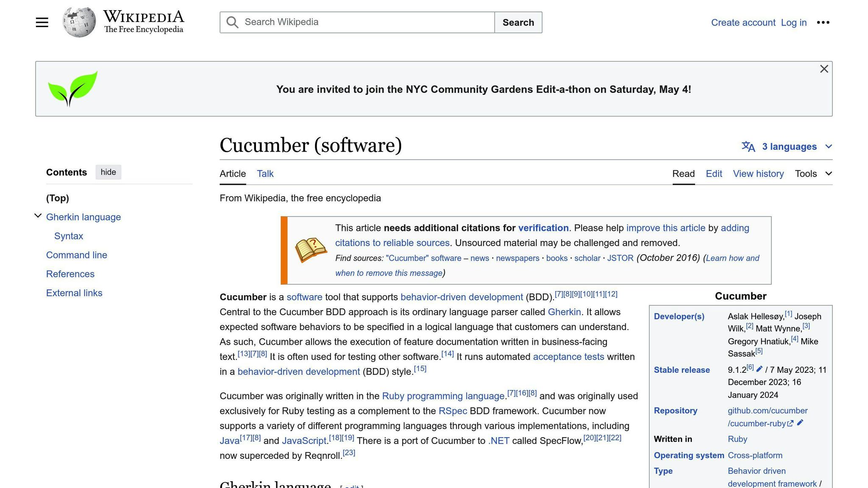Click the green leaf banner icon
The width and height of the screenshot is (868, 488).
tap(72, 89)
